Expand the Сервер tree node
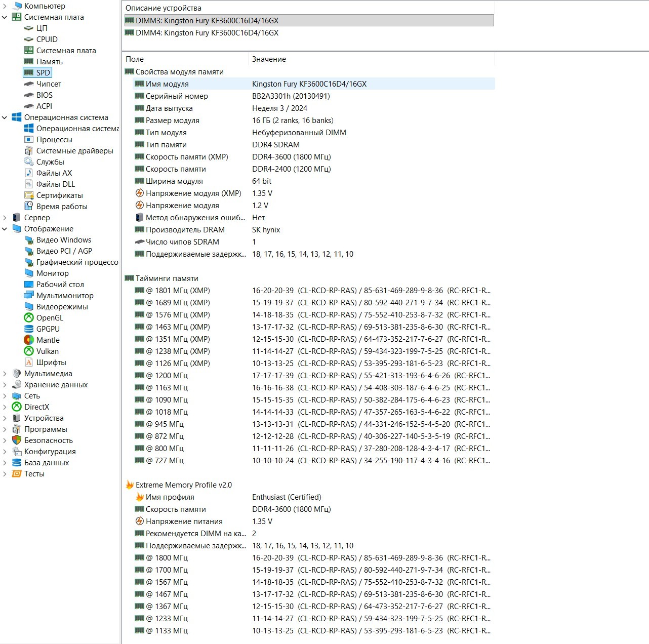 [5, 217]
